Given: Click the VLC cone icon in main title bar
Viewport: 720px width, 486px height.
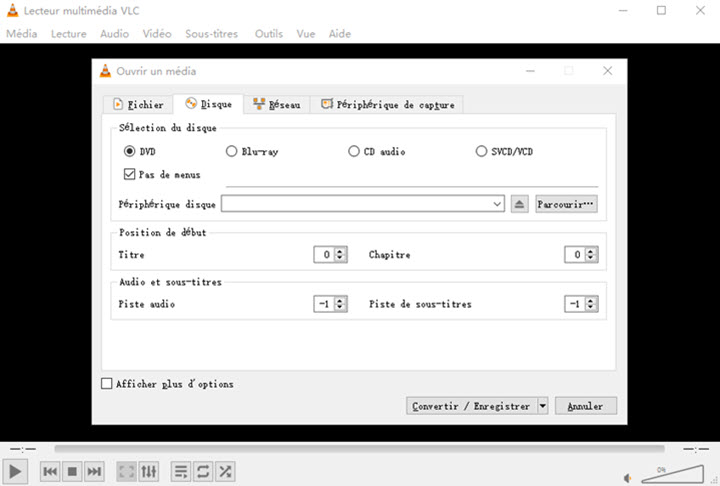Looking at the screenshot, I should point(12,10).
